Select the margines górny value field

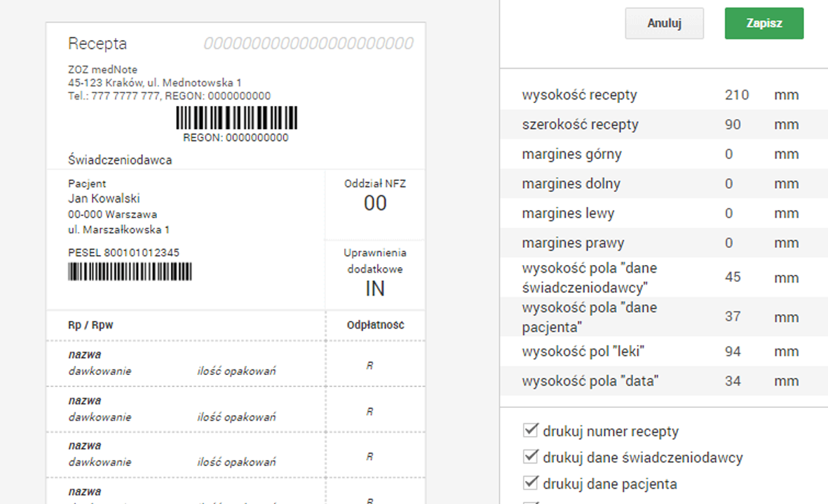point(728,154)
